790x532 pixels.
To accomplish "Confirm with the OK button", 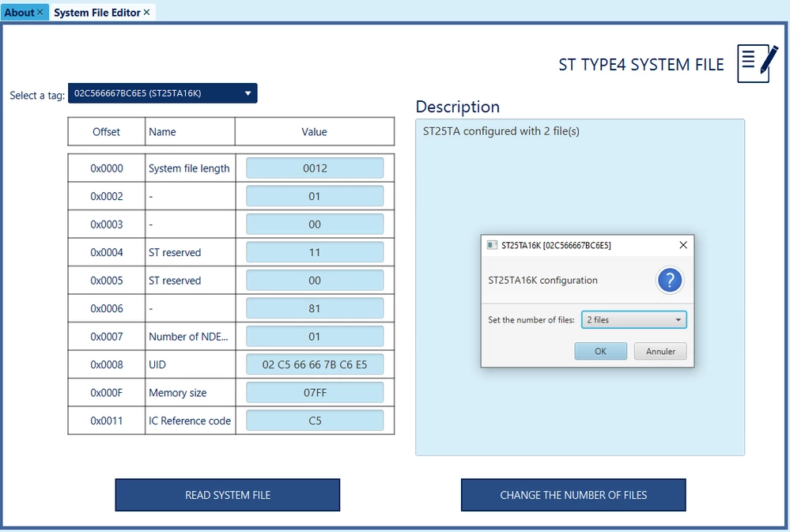I will click(x=600, y=351).
